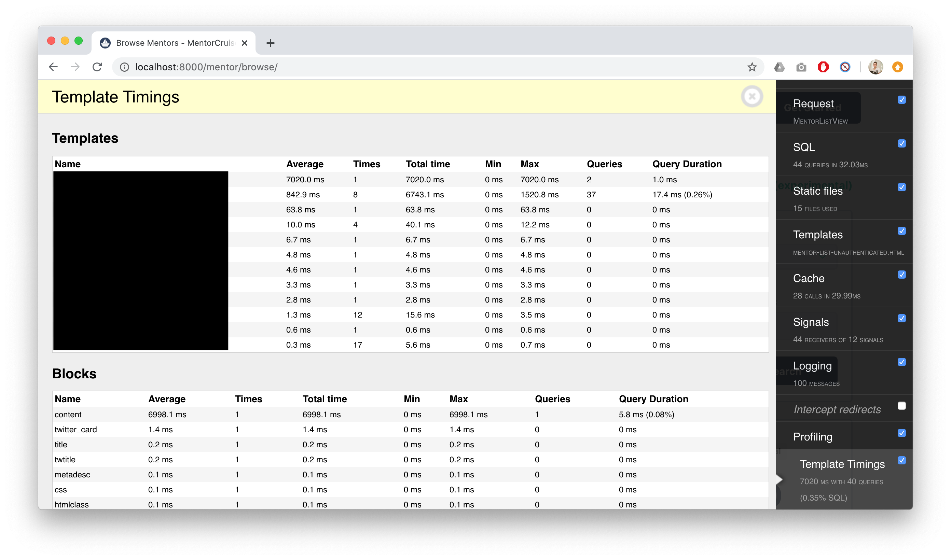951x560 pixels.
Task: Expand the Signals panel details
Action: pyautogui.click(x=811, y=322)
